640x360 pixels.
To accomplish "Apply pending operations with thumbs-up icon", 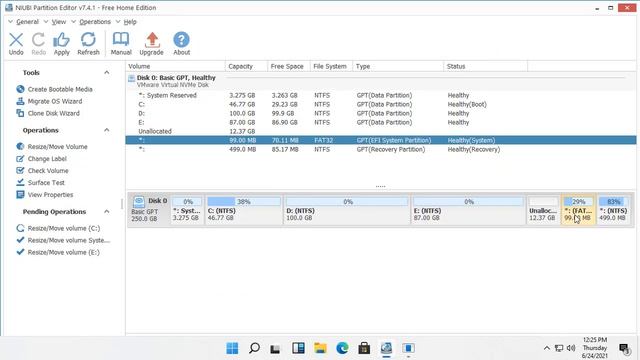I will [x=61, y=44].
